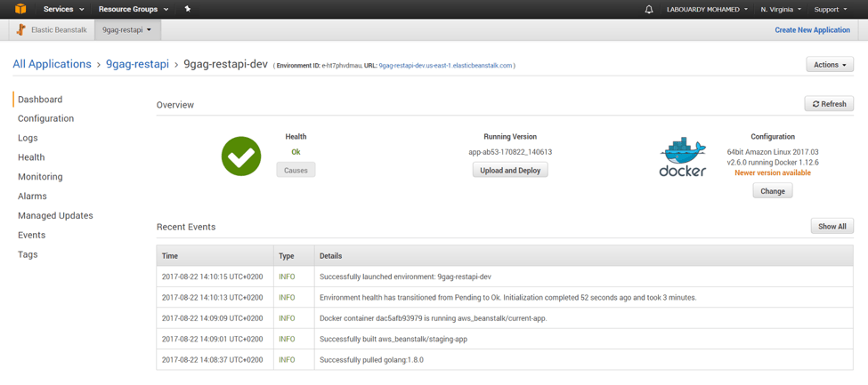The width and height of the screenshot is (868, 385).
Task: Click the Causes button
Action: click(296, 171)
